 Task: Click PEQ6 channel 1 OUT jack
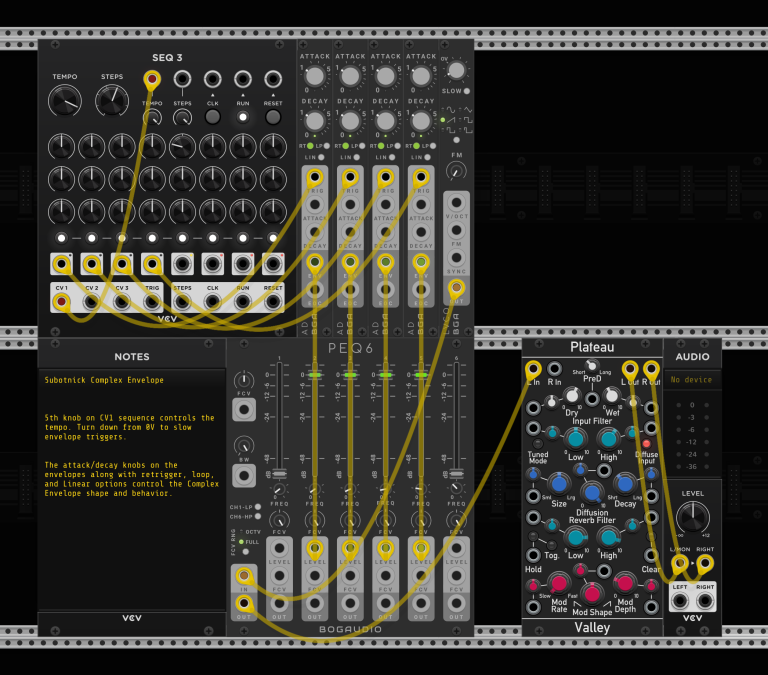pyautogui.click(x=279, y=603)
